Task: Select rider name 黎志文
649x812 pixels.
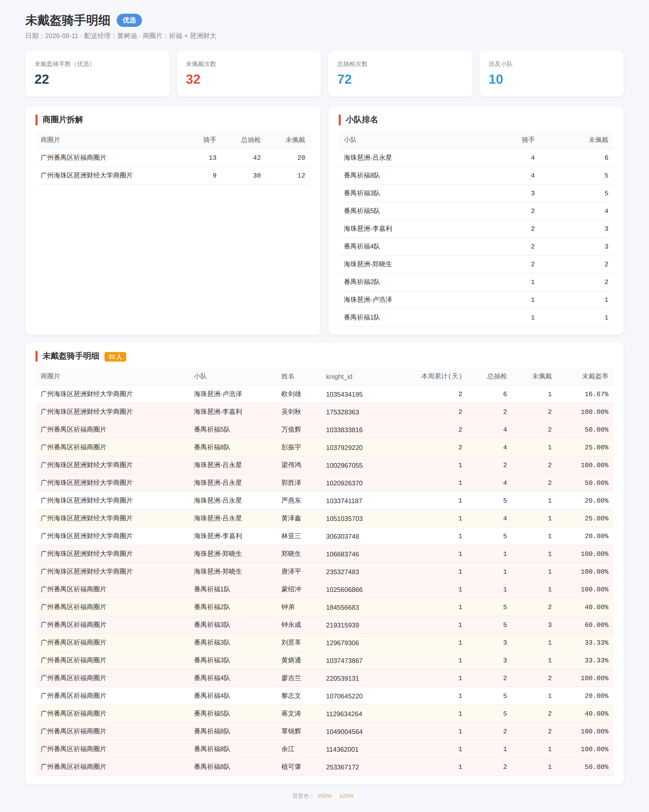Action: [x=291, y=696]
